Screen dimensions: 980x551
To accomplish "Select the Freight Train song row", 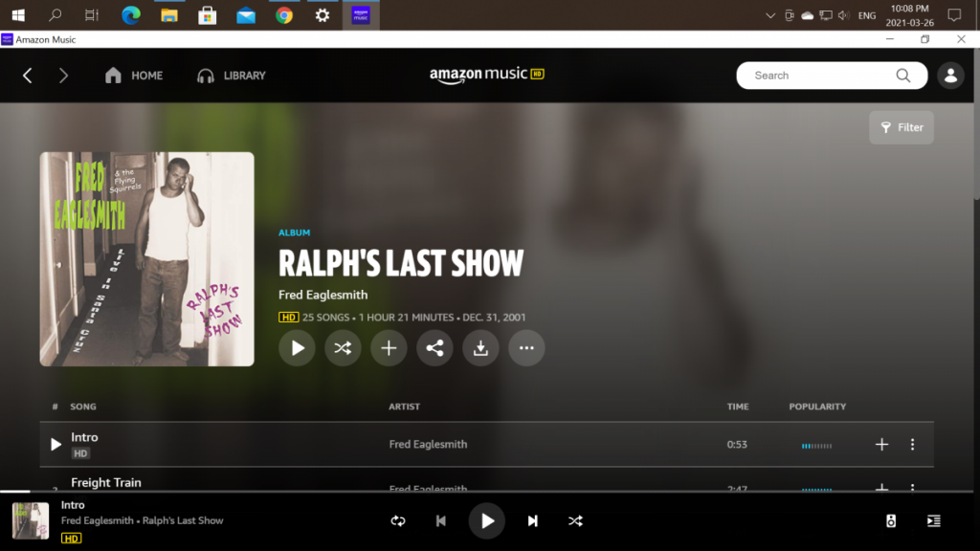I will click(x=487, y=480).
